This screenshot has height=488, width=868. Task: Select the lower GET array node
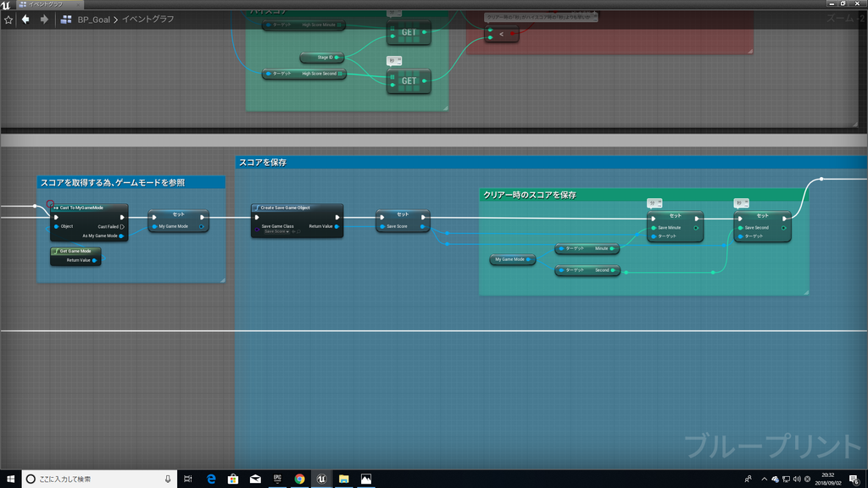pos(409,80)
